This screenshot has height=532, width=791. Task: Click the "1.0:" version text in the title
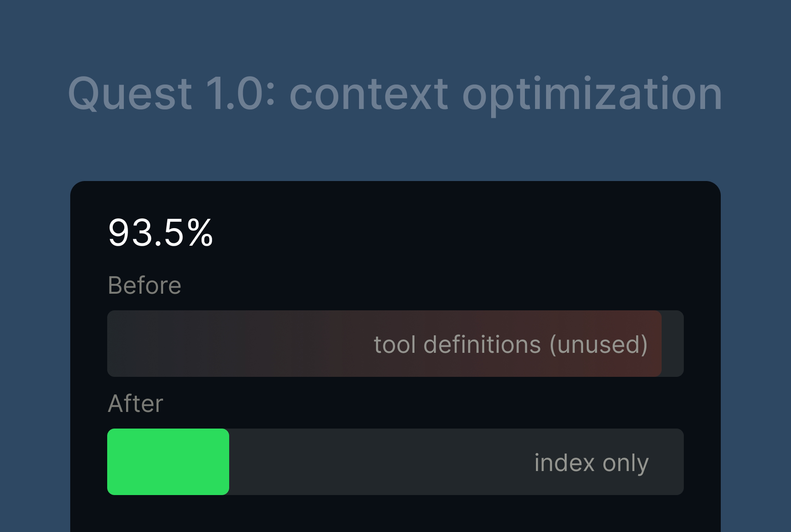point(240,94)
